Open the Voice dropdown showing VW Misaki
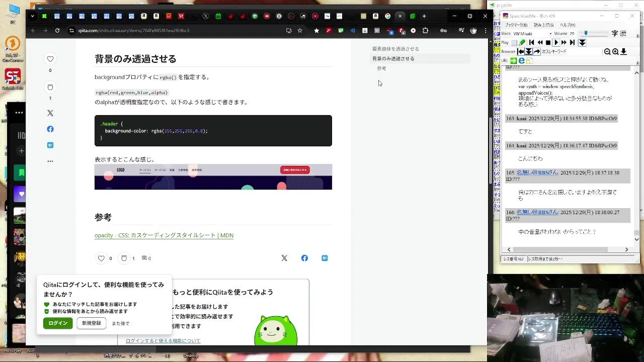Image resolution: width=644 pixels, height=362 pixels. pyautogui.click(x=532, y=34)
